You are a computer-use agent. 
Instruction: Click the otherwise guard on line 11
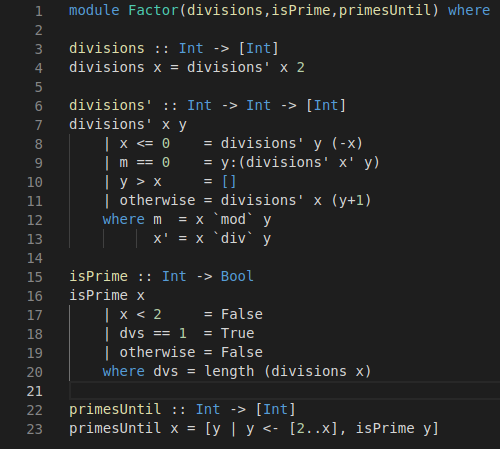tap(157, 201)
